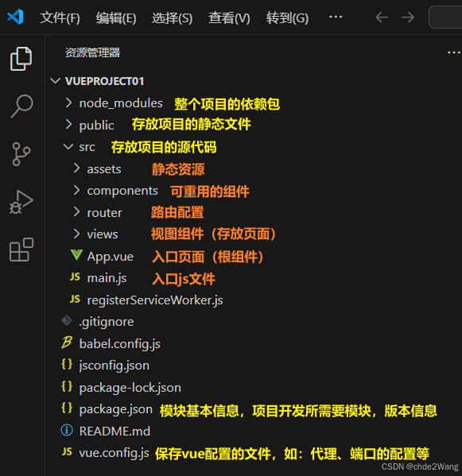Select the components folder name

[122, 192]
